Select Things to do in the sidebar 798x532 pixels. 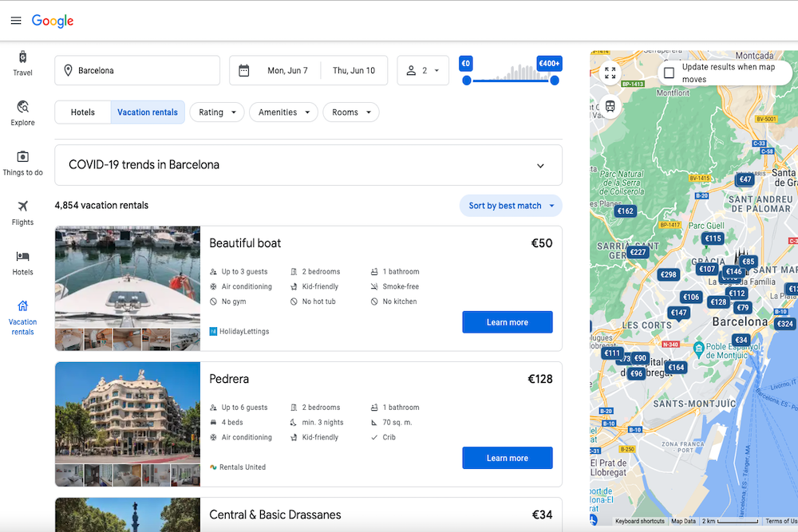[x=22, y=161]
